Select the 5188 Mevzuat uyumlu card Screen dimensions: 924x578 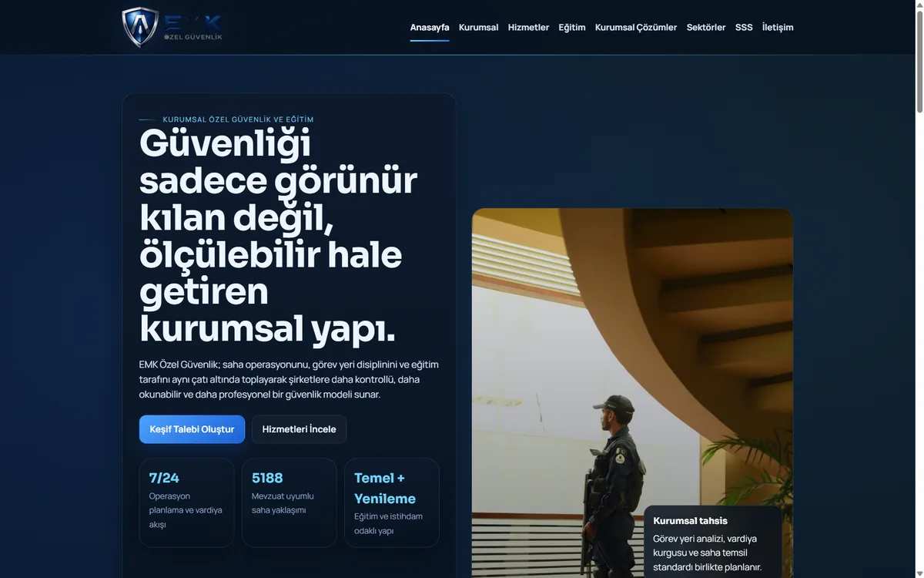pos(289,502)
